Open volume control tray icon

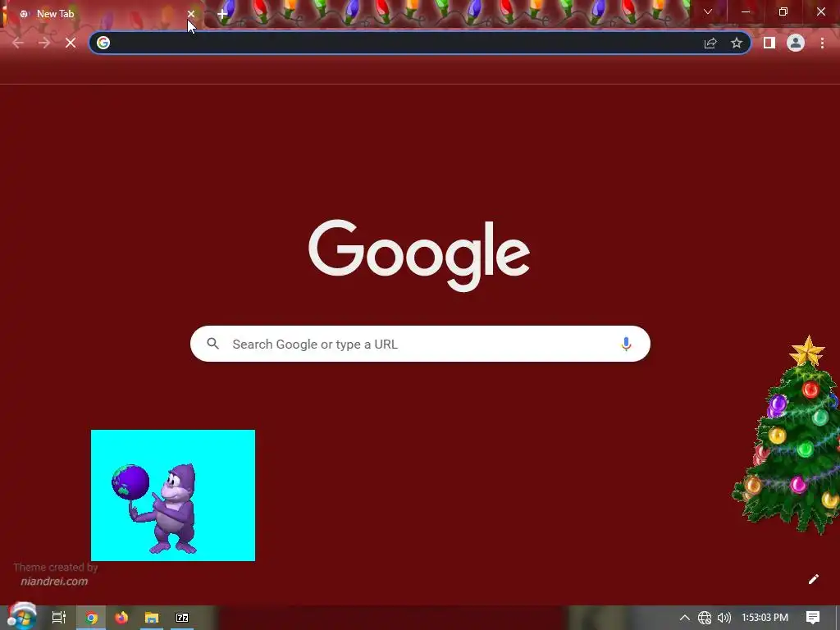click(x=724, y=618)
